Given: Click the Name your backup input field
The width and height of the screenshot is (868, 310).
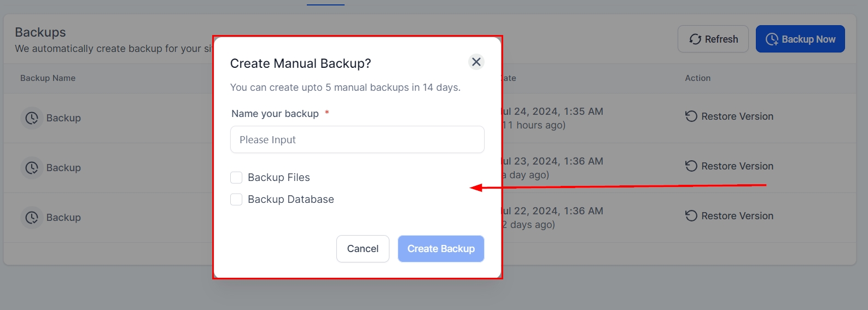Looking at the screenshot, I should click(x=357, y=140).
